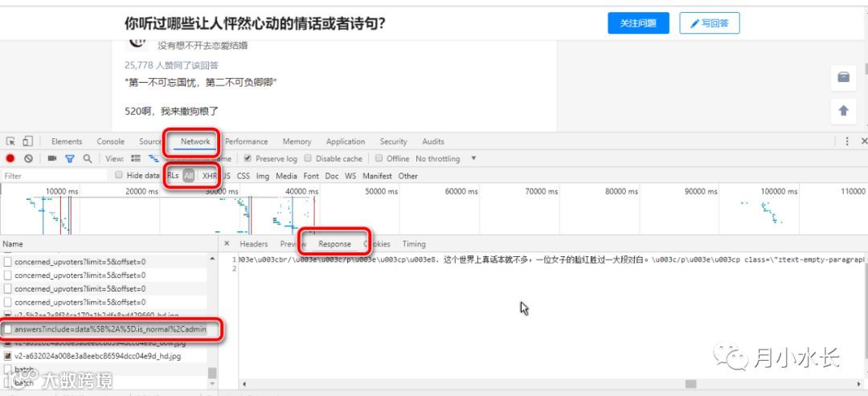Toggle the device toolbar icon
Image resolution: width=868 pixels, height=396 pixels.
27,141
